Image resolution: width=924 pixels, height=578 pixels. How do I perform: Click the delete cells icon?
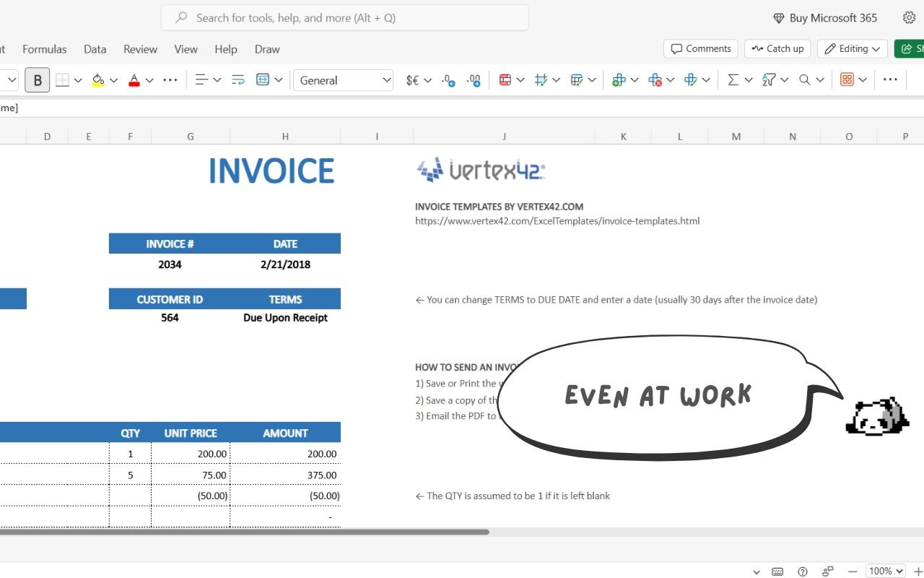pos(655,80)
